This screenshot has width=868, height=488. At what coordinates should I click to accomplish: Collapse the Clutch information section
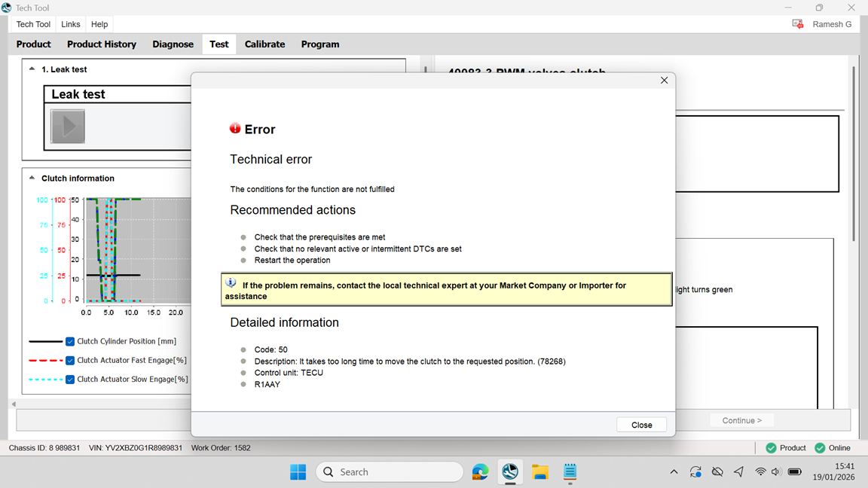tap(32, 178)
